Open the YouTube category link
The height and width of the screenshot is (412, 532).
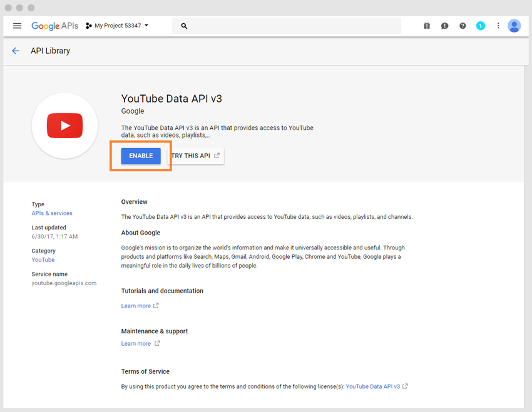(x=43, y=260)
